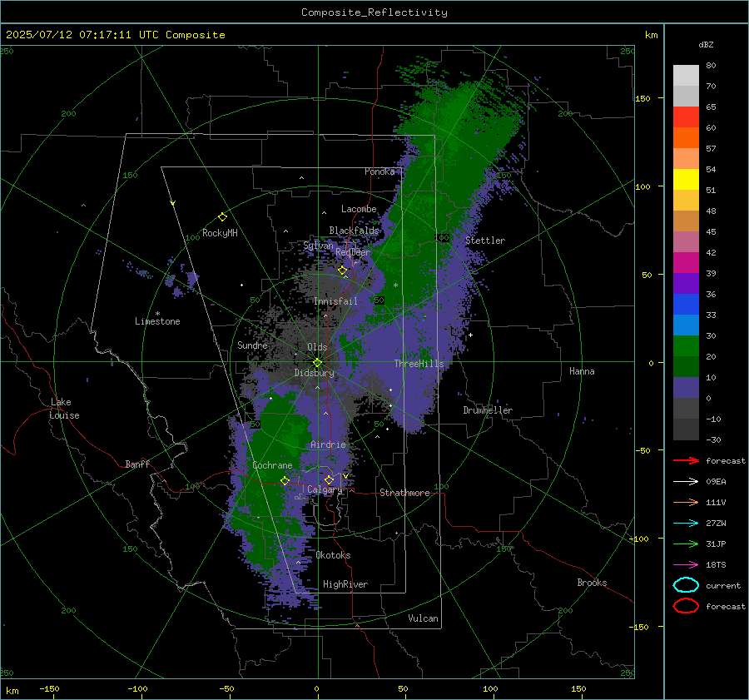Viewport: 749px width, 700px height.
Task: Click the Sylvan city label
Action: [318, 246]
